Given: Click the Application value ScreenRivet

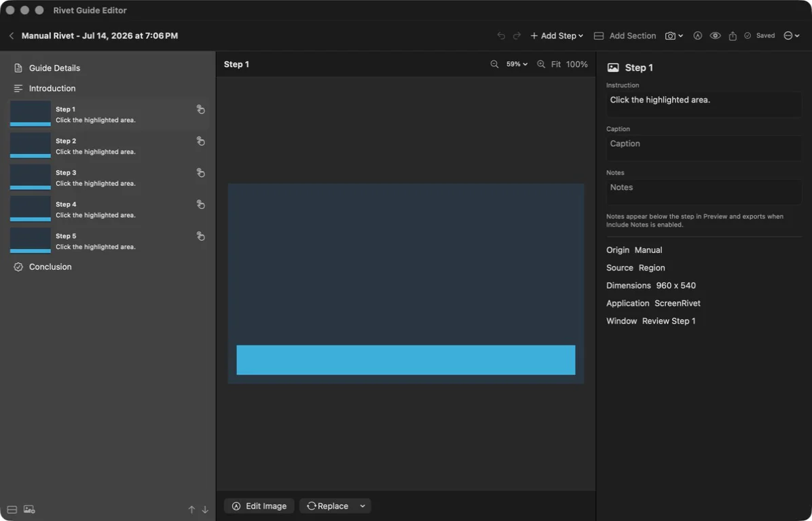Looking at the screenshot, I should coord(678,303).
